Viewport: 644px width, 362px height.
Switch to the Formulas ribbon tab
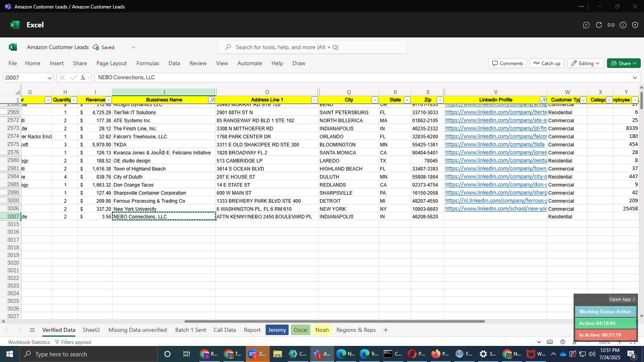pos(148,63)
